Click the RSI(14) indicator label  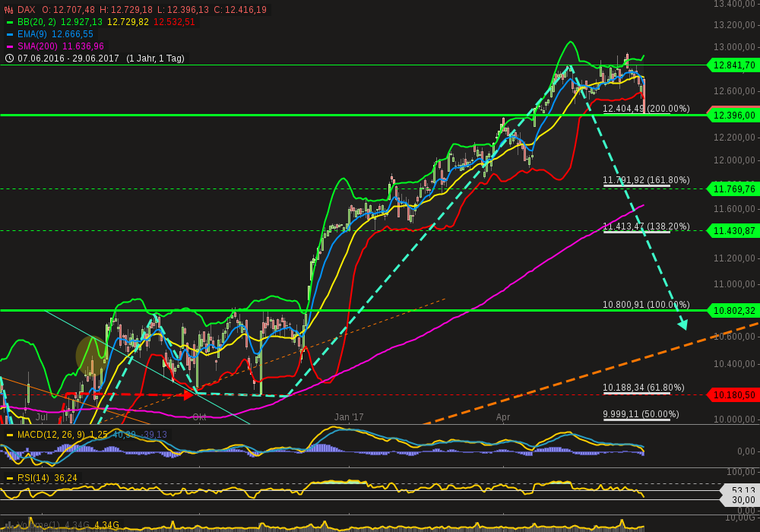tap(33, 478)
